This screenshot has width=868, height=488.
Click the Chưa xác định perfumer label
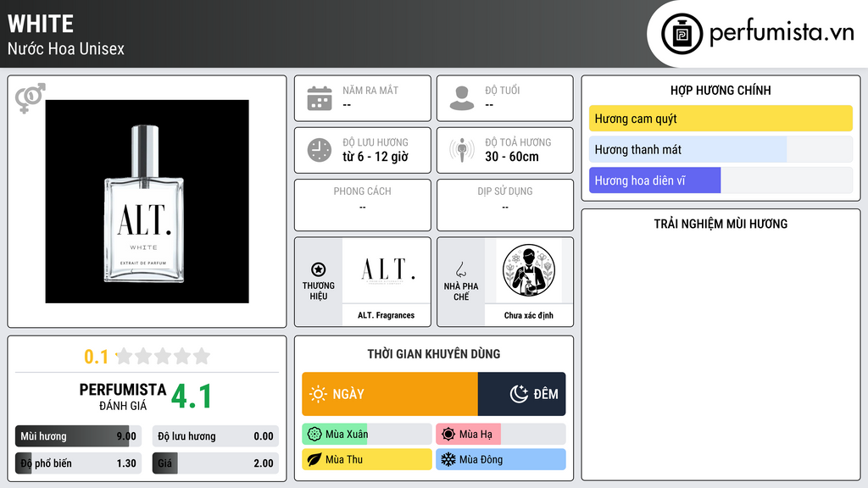529,315
